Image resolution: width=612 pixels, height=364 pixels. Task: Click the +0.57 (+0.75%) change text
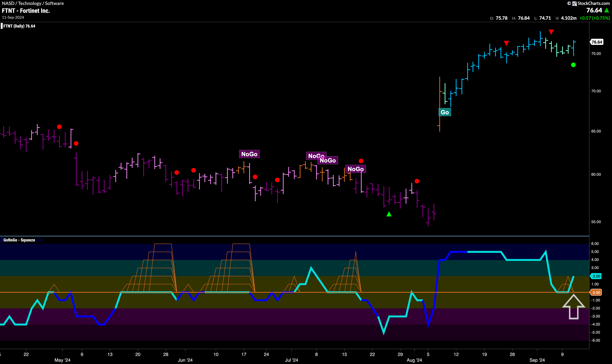pos(595,18)
